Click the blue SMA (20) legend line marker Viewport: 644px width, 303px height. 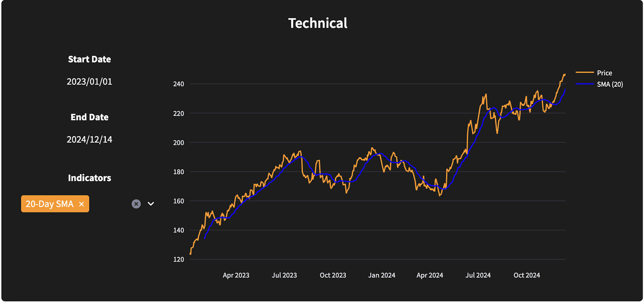585,84
